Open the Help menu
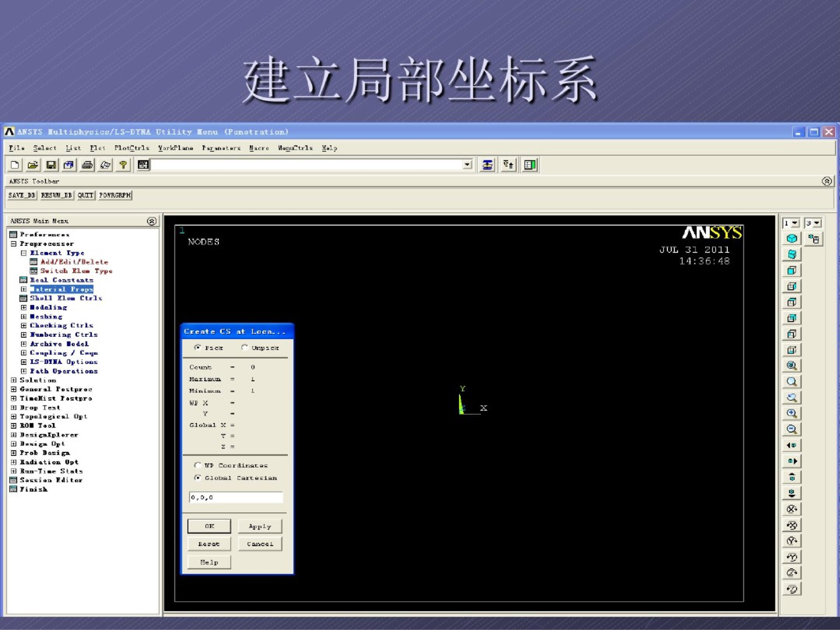 [x=330, y=148]
